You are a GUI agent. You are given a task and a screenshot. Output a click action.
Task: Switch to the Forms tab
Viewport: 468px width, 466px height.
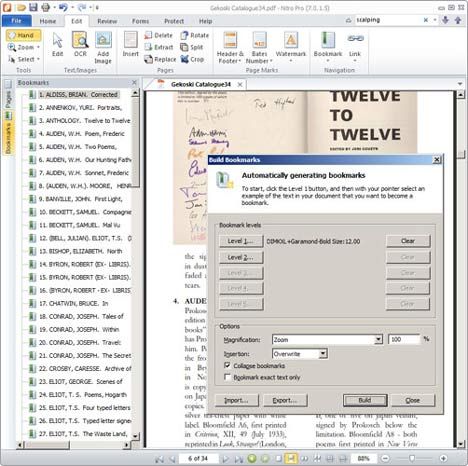(x=140, y=21)
